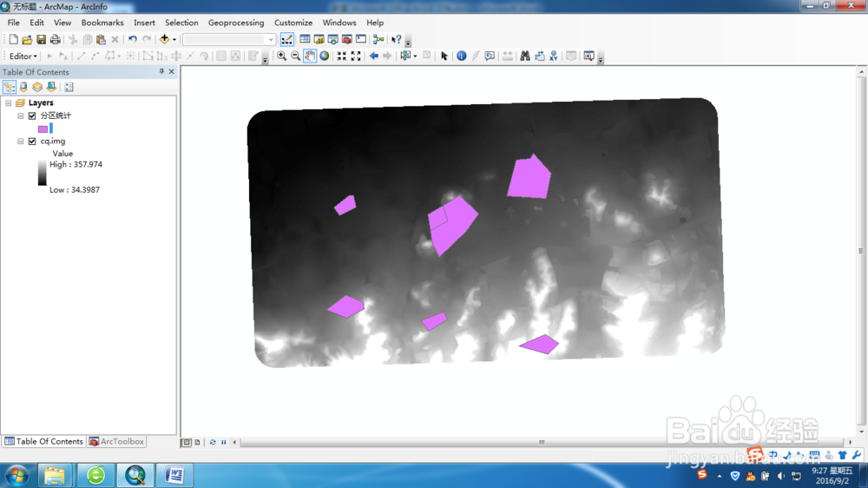Launch the ModelBuilder window icon

tap(378, 39)
